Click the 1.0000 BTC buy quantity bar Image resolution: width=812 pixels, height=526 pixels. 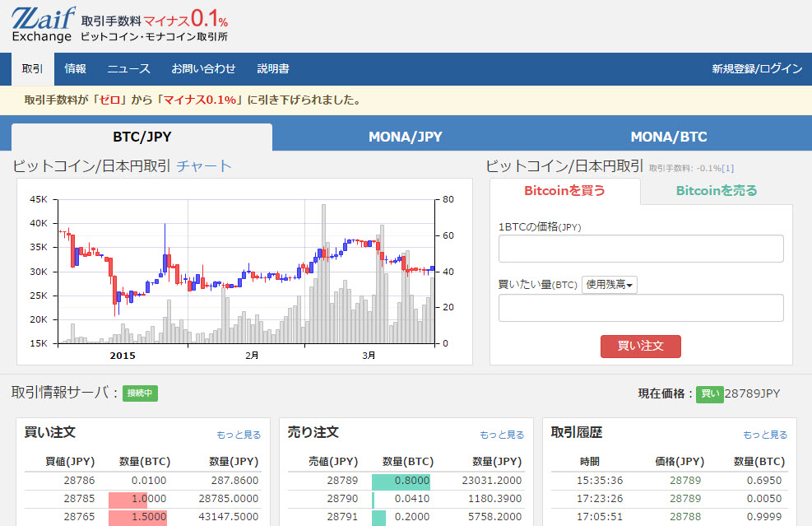(137, 499)
